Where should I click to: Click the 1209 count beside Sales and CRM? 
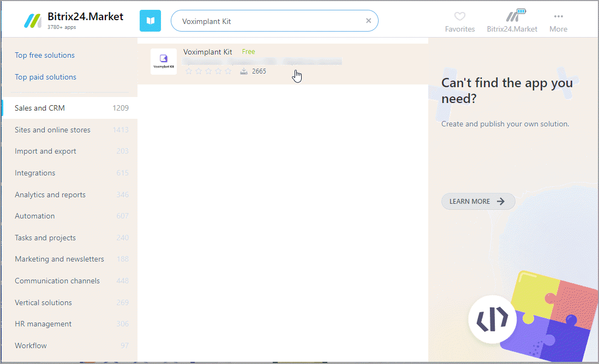[x=121, y=108]
